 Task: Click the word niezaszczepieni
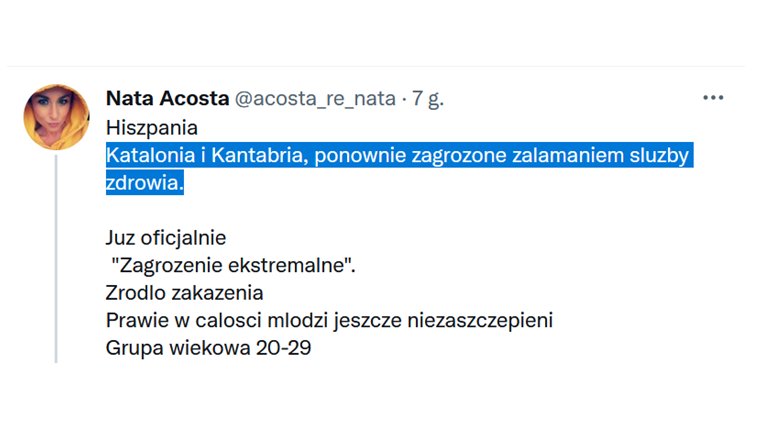(x=480, y=321)
